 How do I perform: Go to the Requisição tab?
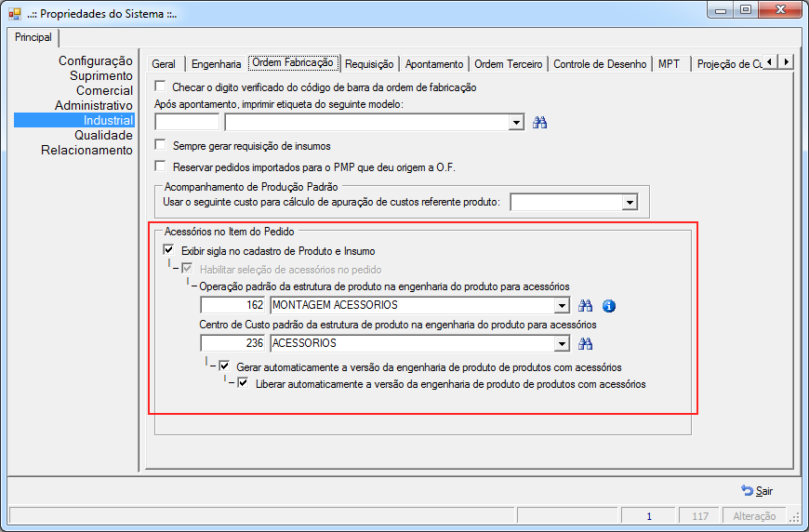point(369,64)
